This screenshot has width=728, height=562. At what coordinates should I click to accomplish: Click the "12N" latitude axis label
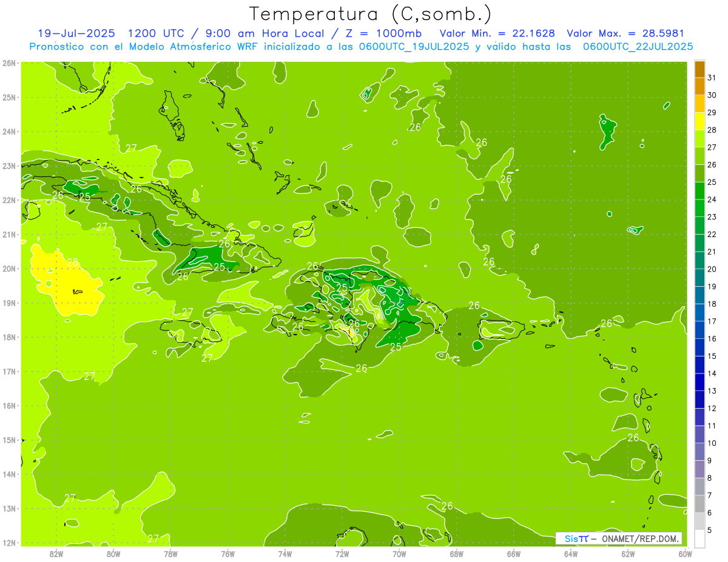[x=9, y=543]
